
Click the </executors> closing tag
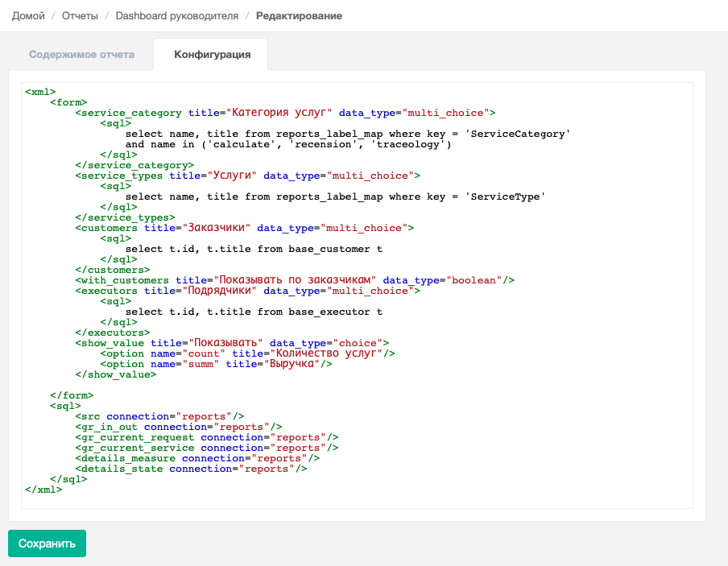click(x=113, y=333)
